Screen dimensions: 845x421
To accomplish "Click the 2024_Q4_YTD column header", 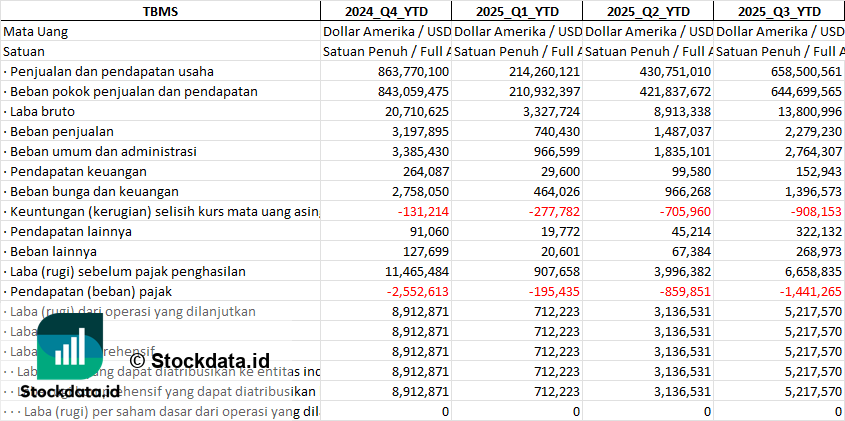I will pos(386,11).
